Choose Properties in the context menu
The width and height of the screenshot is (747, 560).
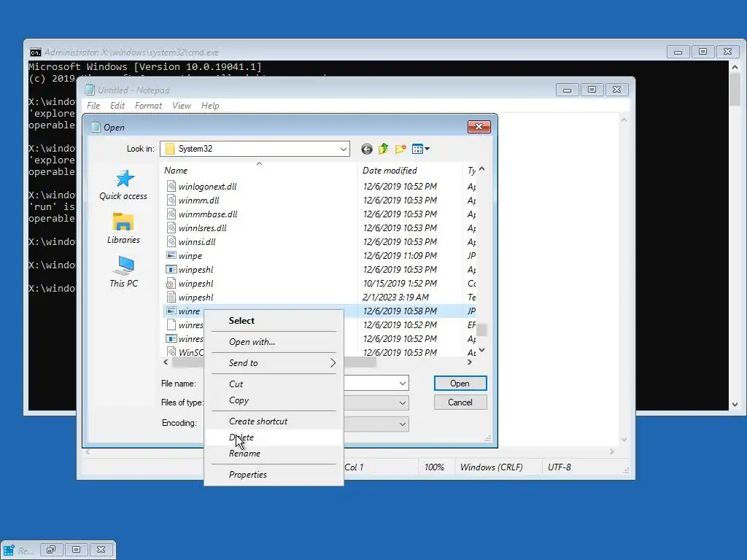click(x=274, y=474)
